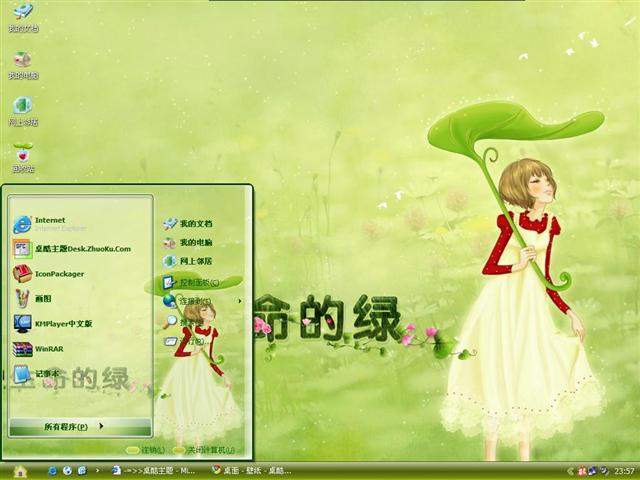The width and height of the screenshot is (640, 480).
Task: Click the globe icon in quick launch
Action: pos(67,471)
